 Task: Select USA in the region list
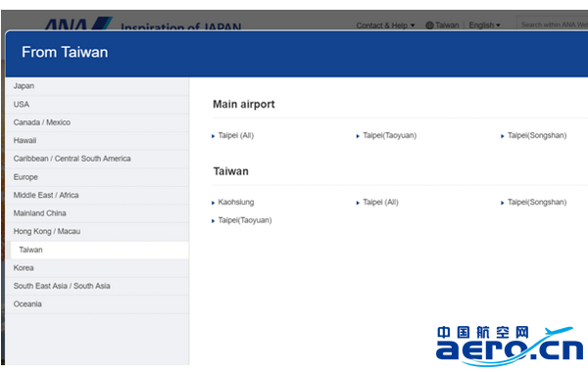point(97,105)
